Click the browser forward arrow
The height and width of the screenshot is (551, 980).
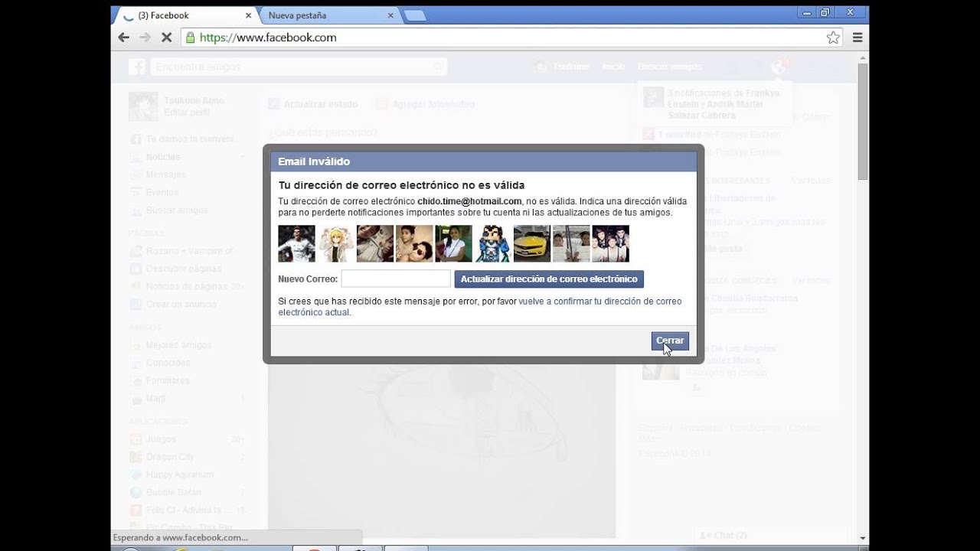point(145,37)
